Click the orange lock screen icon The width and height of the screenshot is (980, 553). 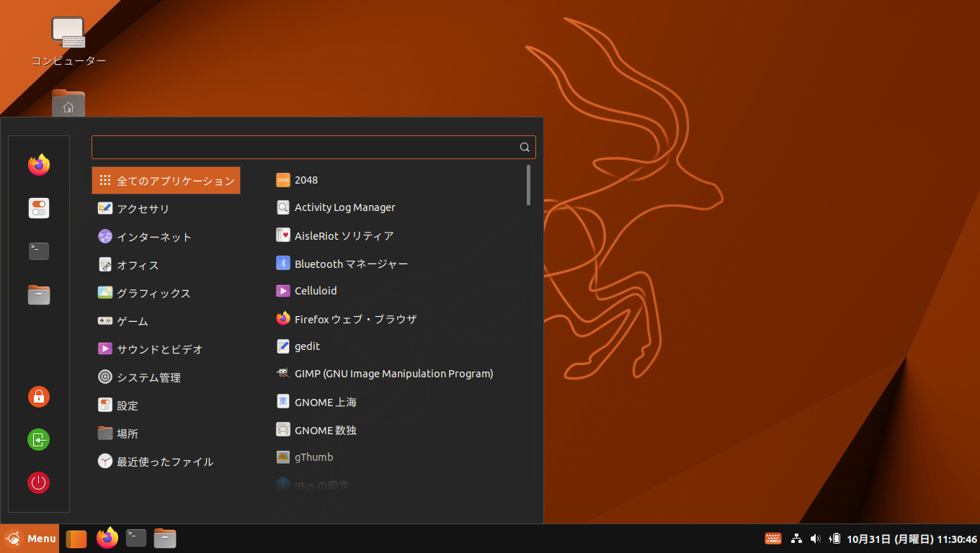39,396
